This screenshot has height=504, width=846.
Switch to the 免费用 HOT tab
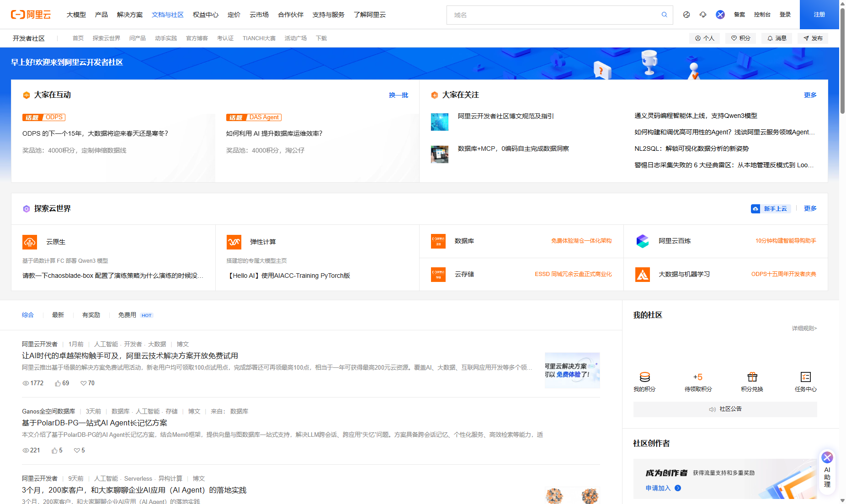[135, 315]
